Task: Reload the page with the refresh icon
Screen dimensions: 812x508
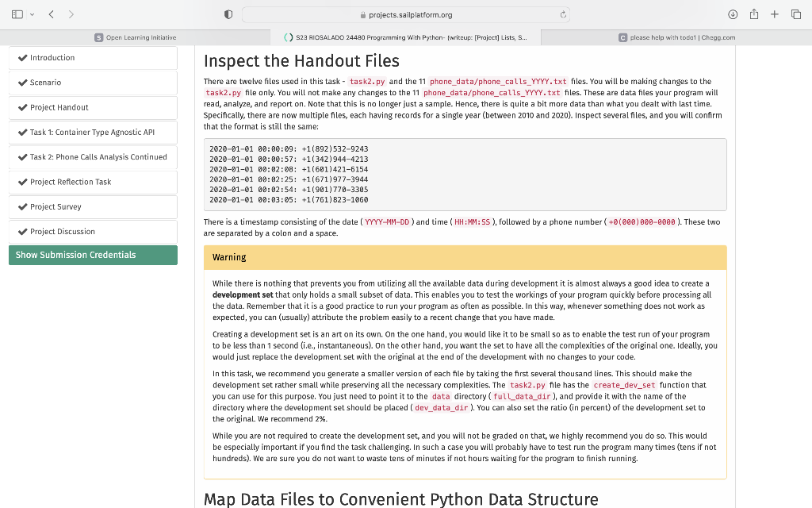Action: (563, 15)
